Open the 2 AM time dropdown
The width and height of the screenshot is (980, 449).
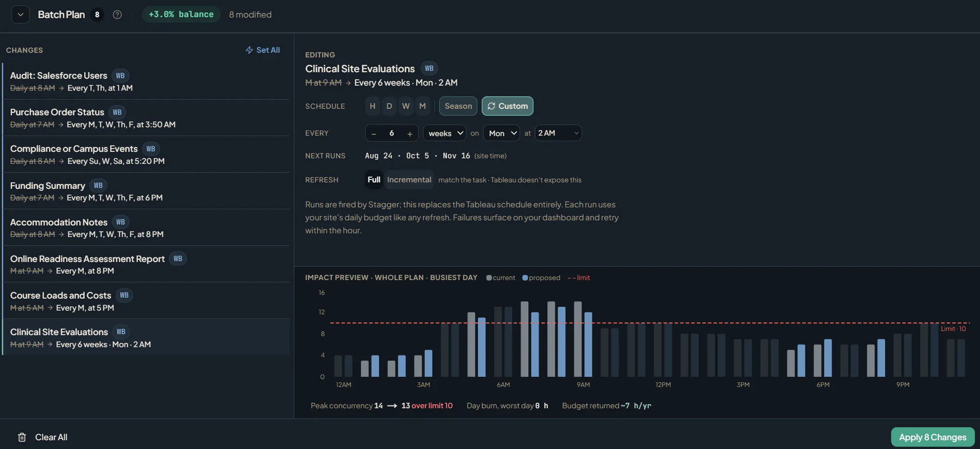(x=558, y=133)
